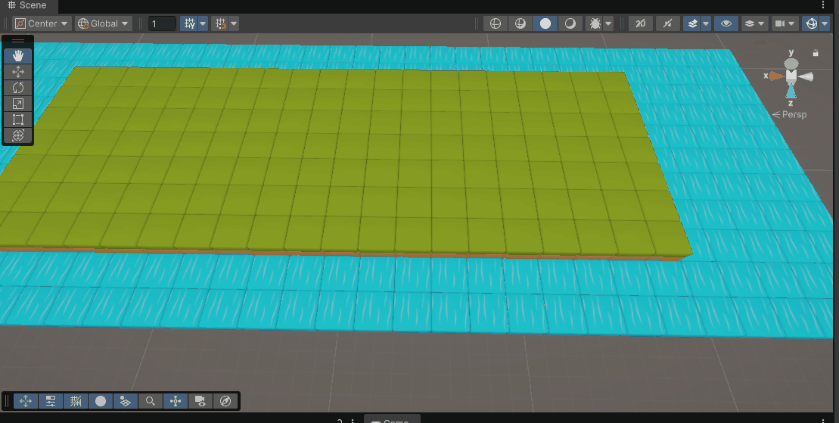The image size is (839, 423).
Task: Click the Persp projection label
Action: [x=794, y=115]
